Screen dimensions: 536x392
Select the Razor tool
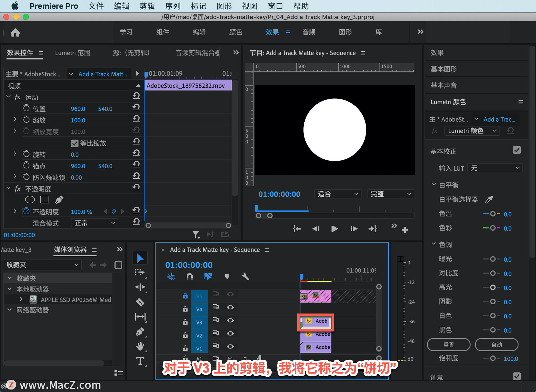click(x=140, y=302)
